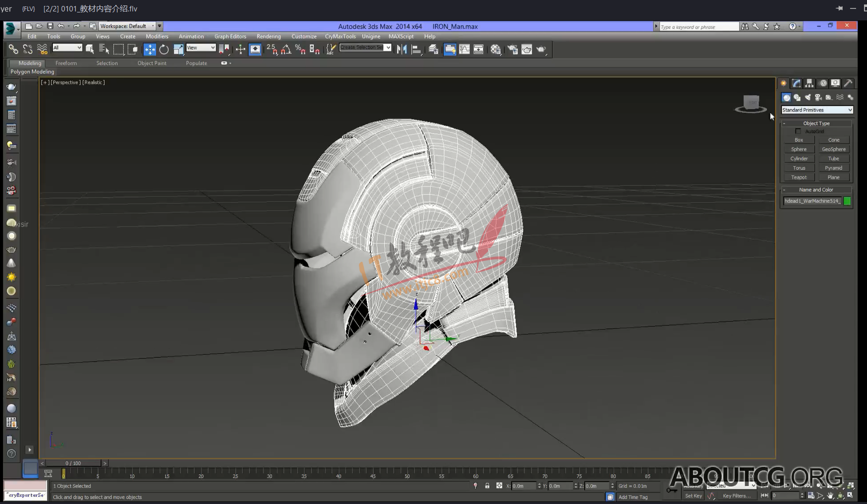Create a Box primitive
Viewport: 867px width, 504px height.
point(799,140)
